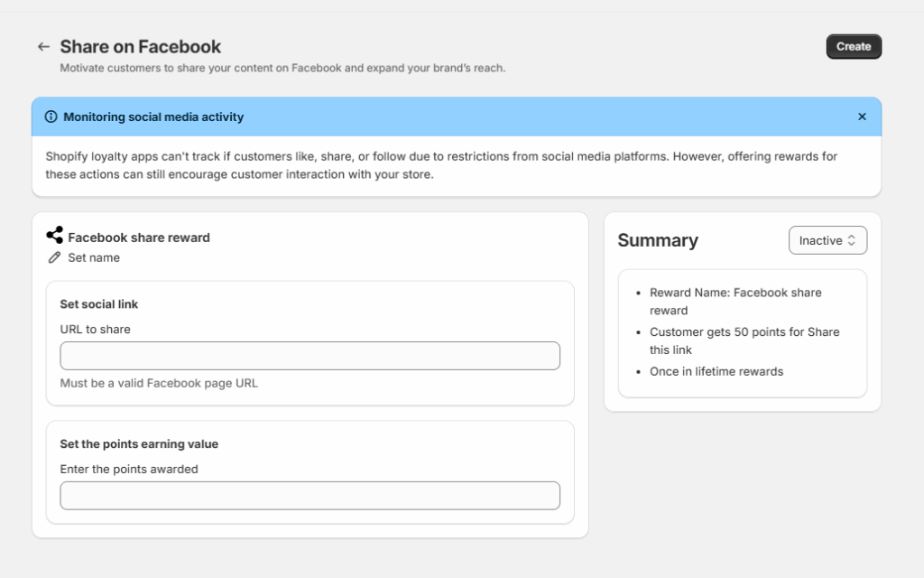This screenshot has height=578, width=924.
Task: Click the Monitoring social media activity heading
Action: (153, 117)
